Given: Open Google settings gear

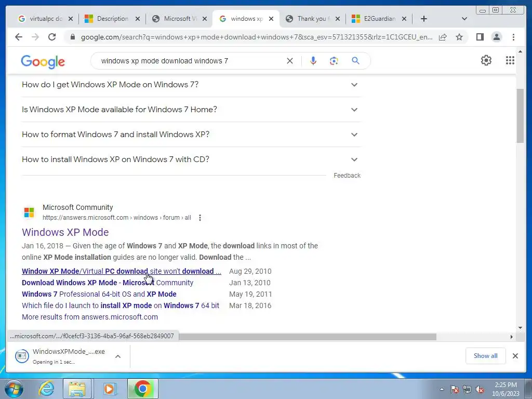Looking at the screenshot, I should tap(486, 60).
